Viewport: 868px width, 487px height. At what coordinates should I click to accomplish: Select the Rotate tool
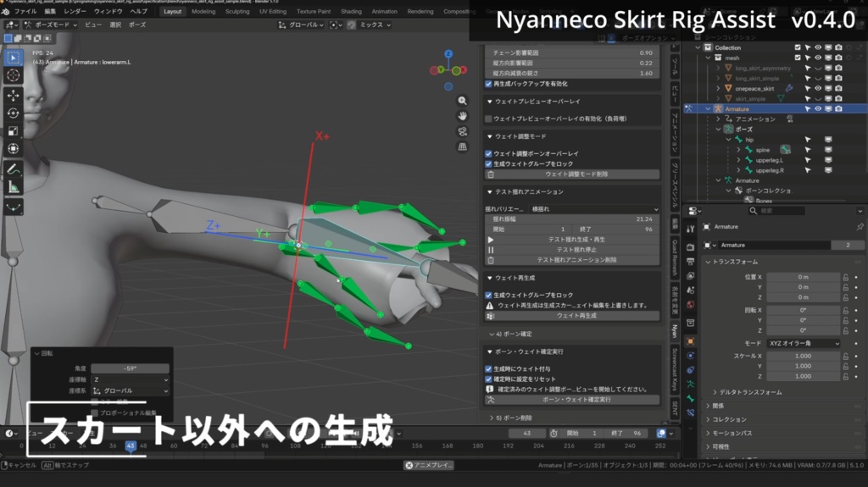click(x=14, y=113)
